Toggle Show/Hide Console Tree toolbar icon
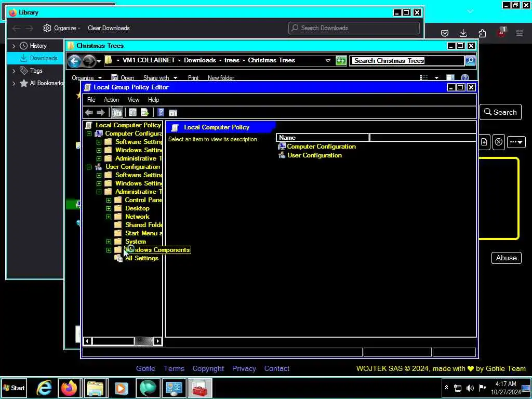The height and width of the screenshot is (399, 532). 117,112
